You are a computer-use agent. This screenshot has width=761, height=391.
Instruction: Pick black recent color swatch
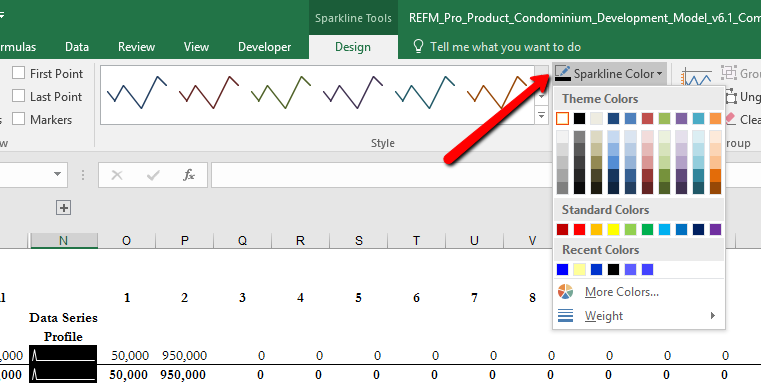click(x=613, y=270)
